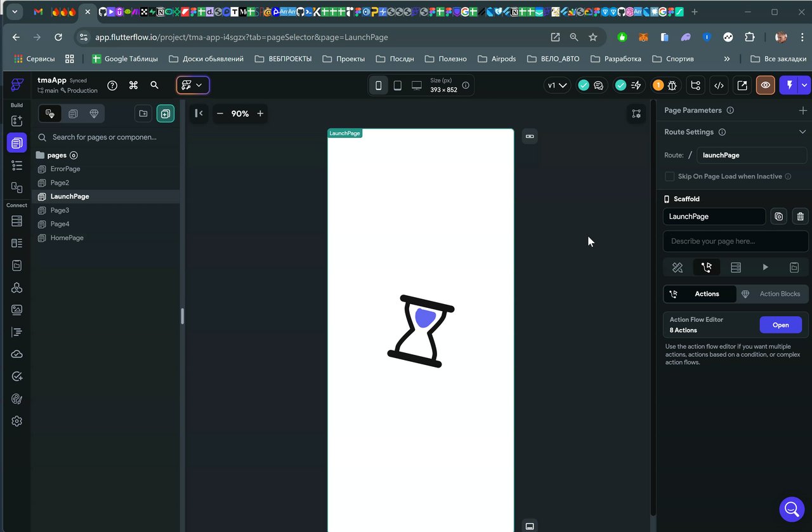This screenshot has height=532, width=812.
Task: Collapse the Route Settings section
Action: point(802,132)
